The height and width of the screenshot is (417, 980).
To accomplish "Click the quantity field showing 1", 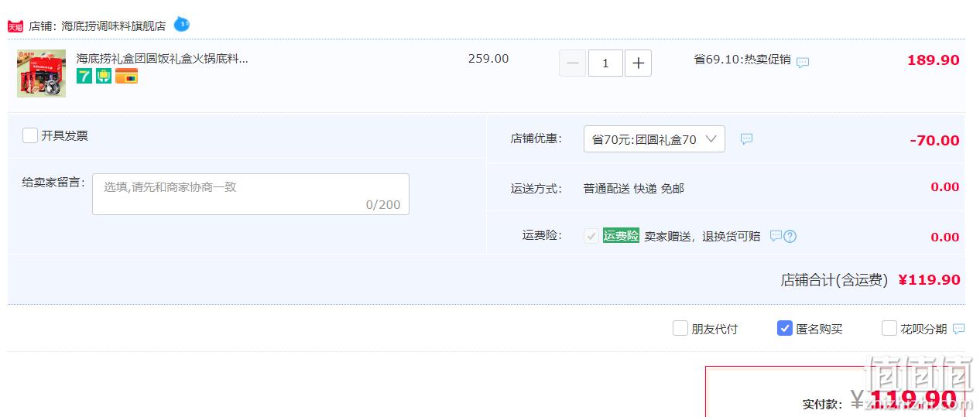I will pos(605,63).
